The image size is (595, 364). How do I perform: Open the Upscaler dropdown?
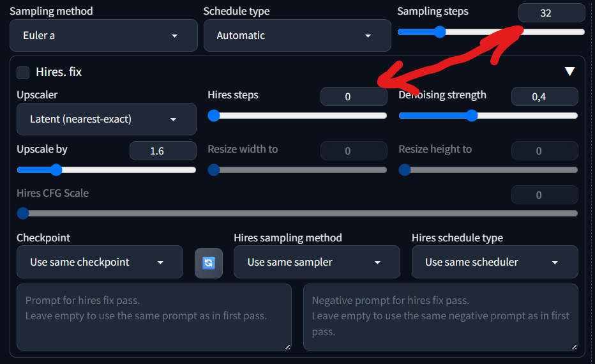[106, 119]
